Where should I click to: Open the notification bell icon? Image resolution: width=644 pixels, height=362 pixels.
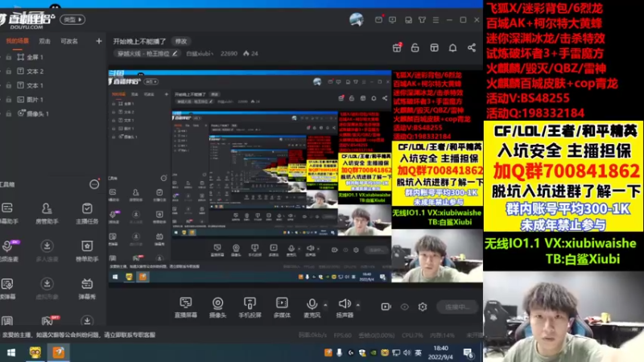pos(452,48)
